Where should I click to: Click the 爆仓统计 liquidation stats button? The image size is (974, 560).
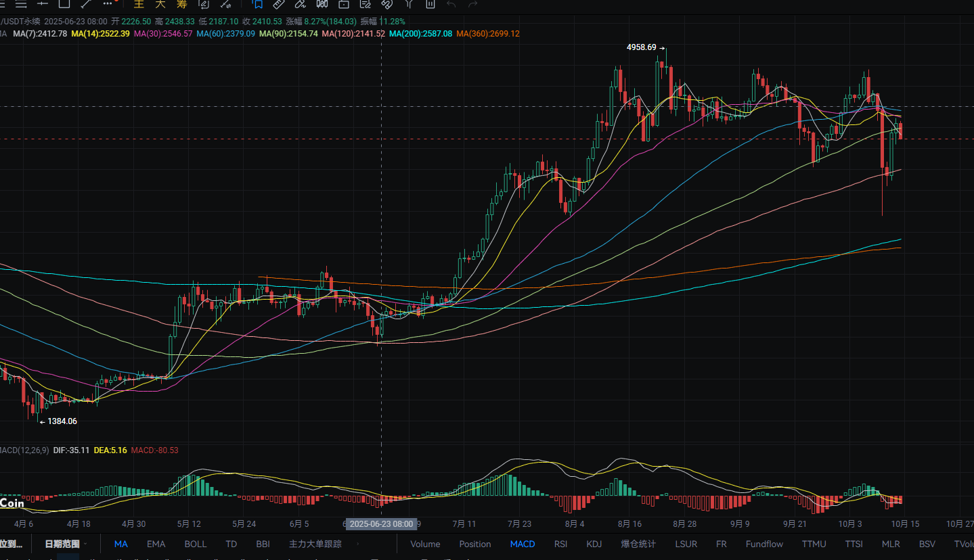coord(638,544)
